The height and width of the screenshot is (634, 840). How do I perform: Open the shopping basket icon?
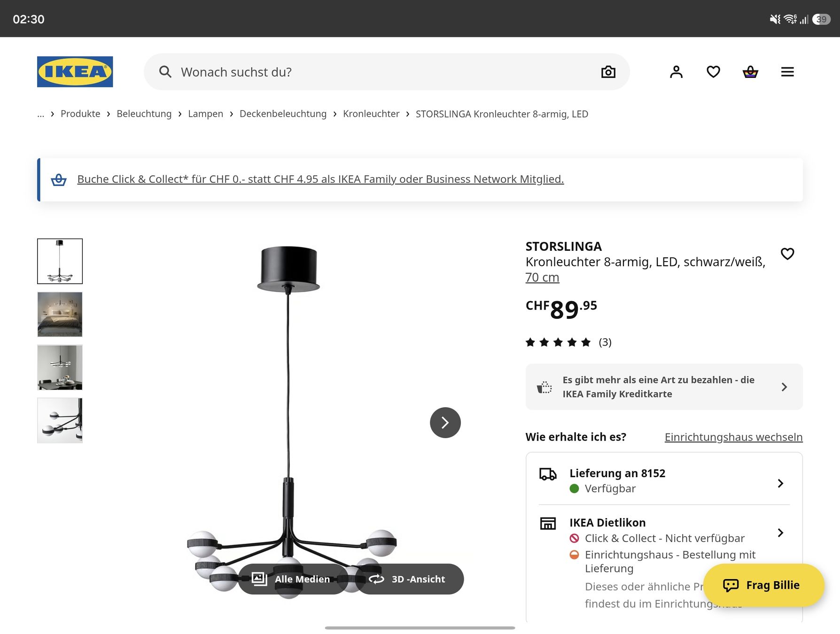pyautogui.click(x=750, y=72)
